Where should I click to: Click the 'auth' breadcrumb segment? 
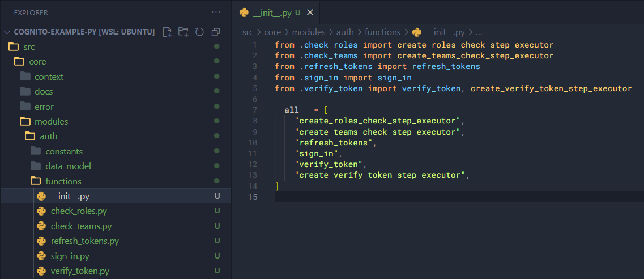click(344, 32)
